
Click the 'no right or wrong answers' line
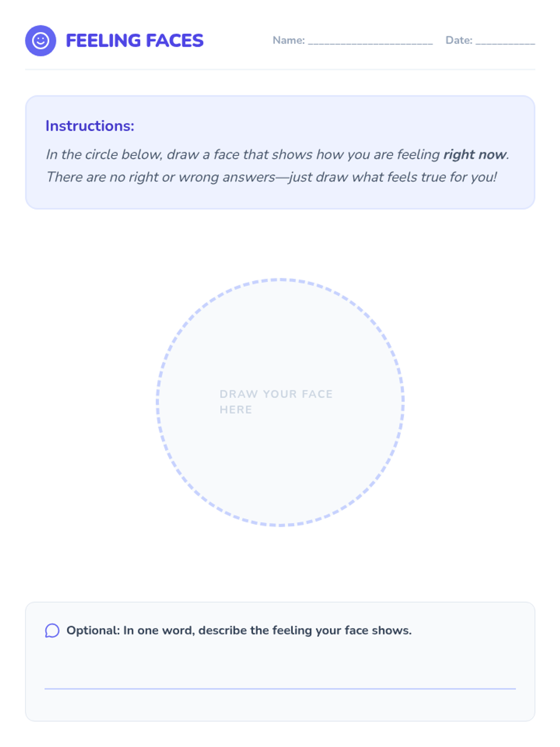tap(271, 177)
